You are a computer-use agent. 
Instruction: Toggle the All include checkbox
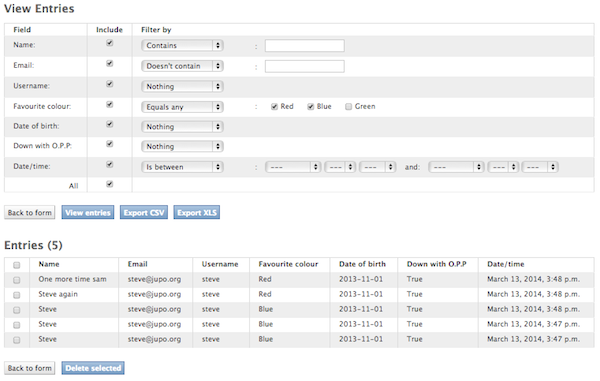tap(109, 184)
